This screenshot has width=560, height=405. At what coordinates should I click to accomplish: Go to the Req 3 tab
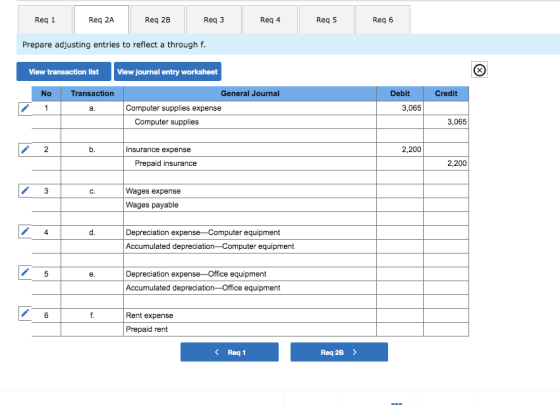pyautogui.click(x=214, y=20)
